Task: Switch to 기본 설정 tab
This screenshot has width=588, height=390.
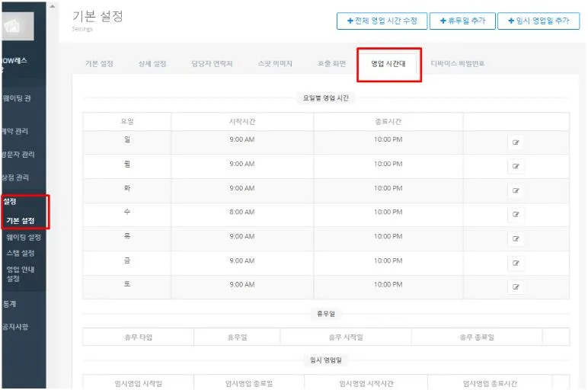Action: point(99,64)
